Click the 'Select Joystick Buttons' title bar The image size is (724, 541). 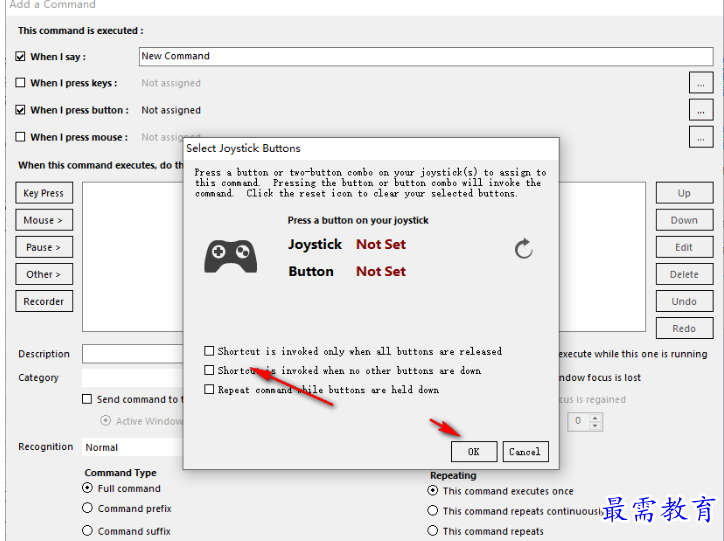[x=371, y=148]
